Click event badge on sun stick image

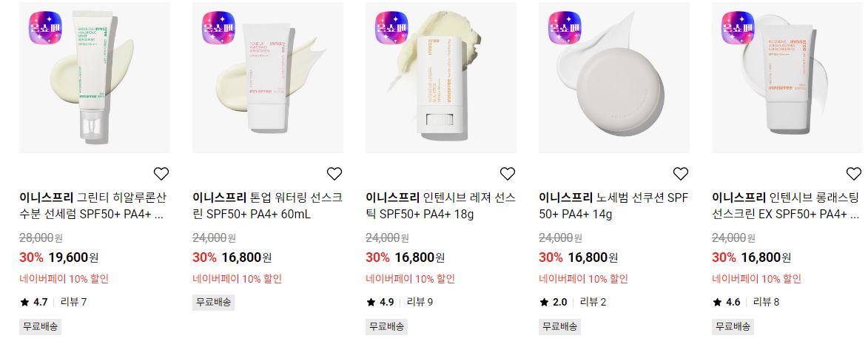[392, 27]
